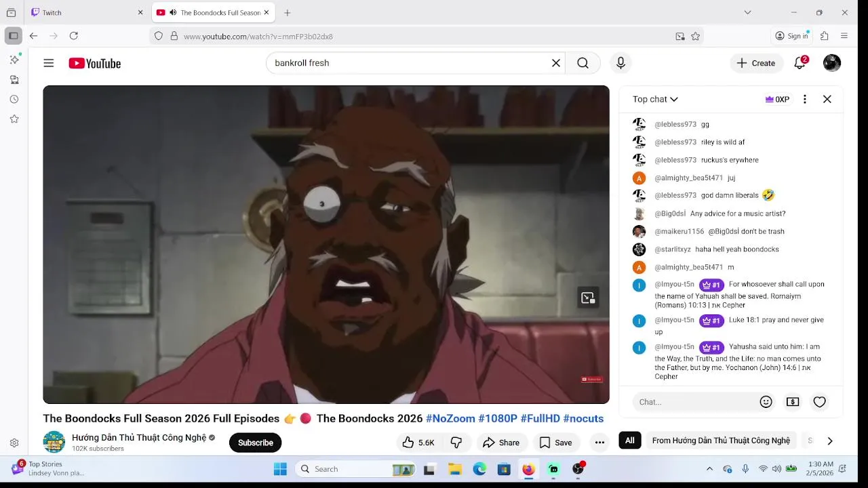The height and width of the screenshot is (488, 868).
Task: Open Firefox application menu
Action: coord(844,36)
